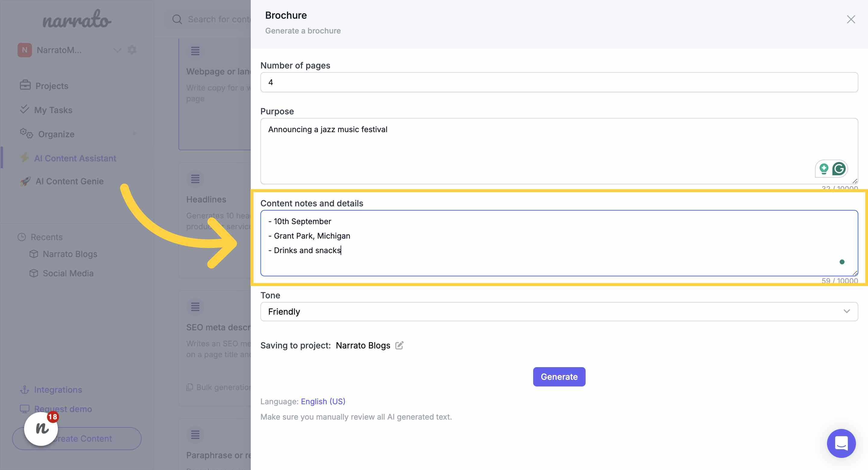Click inside the Purpose text area
The image size is (868, 470).
[x=559, y=151]
